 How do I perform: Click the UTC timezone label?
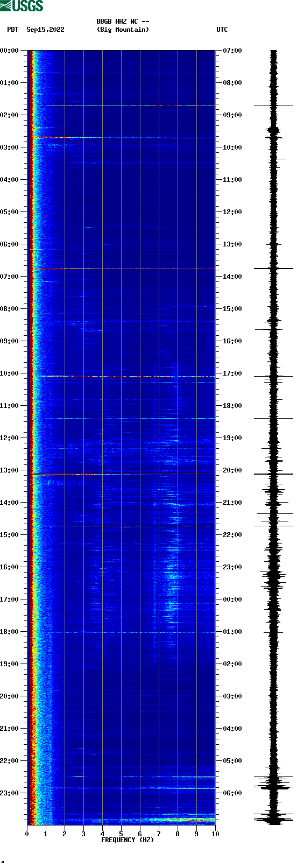[x=222, y=30]
